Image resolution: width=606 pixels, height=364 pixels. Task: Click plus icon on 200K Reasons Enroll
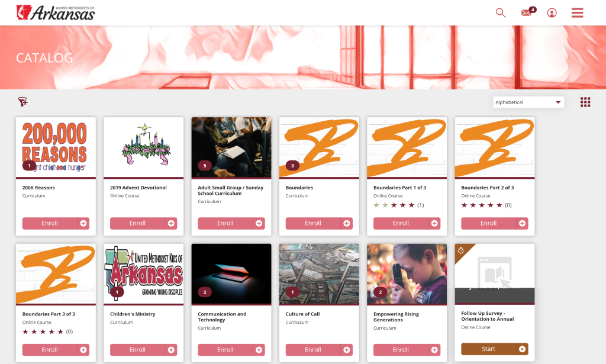click(x=83, y=223)
